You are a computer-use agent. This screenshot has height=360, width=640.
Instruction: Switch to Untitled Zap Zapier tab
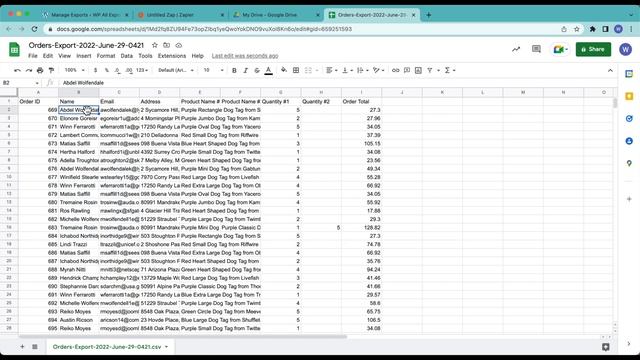point(180,15)
